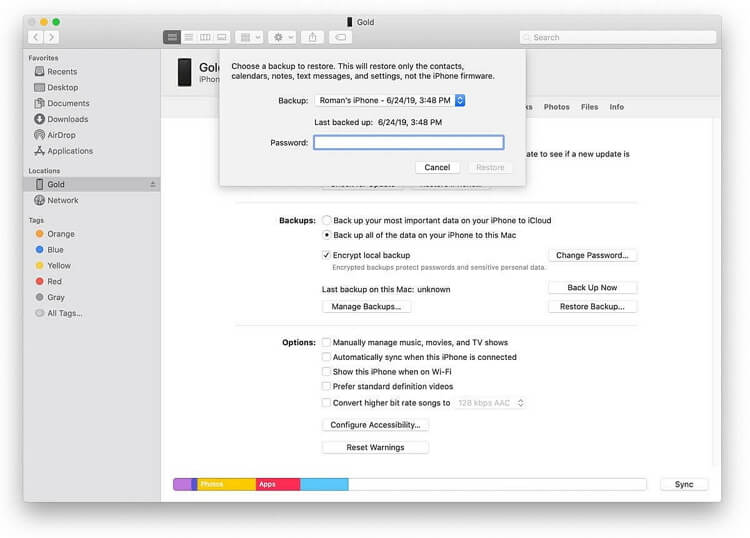Enable Prefer standard definition videos
The width and height of the screenshot is (750, 538).
click(x=326, y=386)
